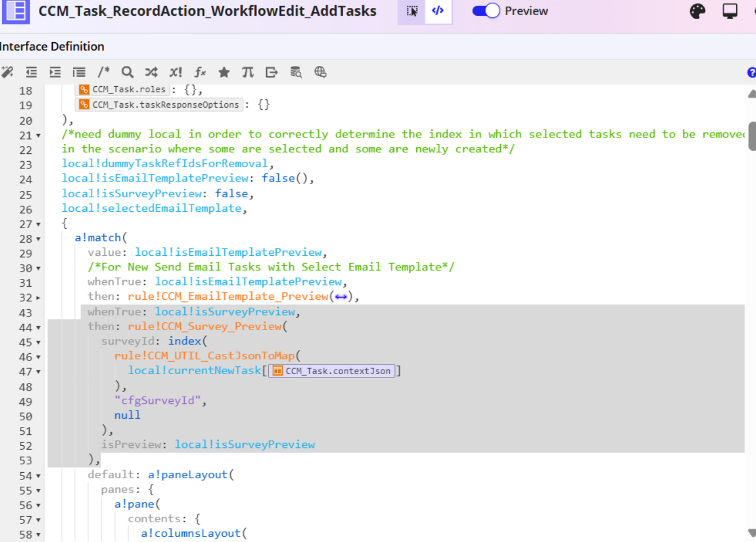The image size is (756, 542).
Task: Click the scrollbar down arrow
Action: 751,532
